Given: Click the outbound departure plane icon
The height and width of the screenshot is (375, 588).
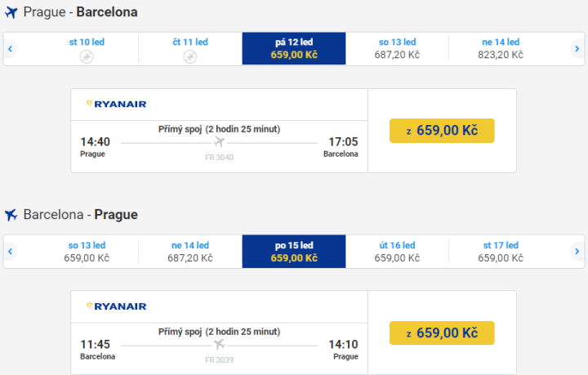Looking at the screenshot, I should pos(11,12).
